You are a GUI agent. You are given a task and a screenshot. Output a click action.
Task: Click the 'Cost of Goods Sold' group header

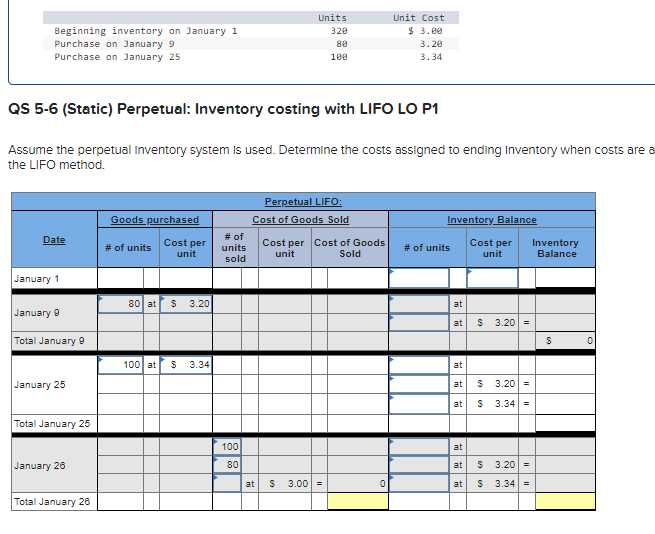tap(300, 220)
